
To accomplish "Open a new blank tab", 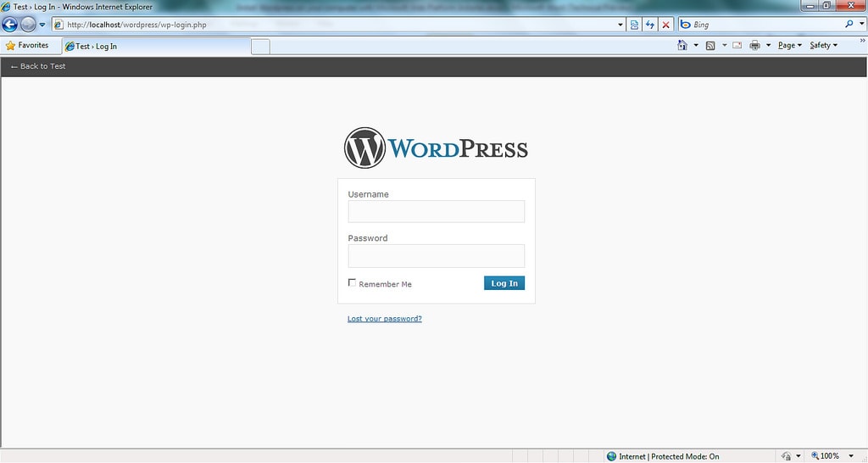I will [261, 47].
